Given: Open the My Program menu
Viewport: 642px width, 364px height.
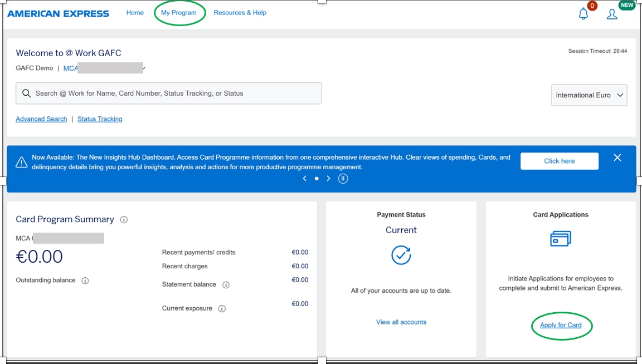Looking at the screenshot, I should pyautogui.click(x=179, y=13).
